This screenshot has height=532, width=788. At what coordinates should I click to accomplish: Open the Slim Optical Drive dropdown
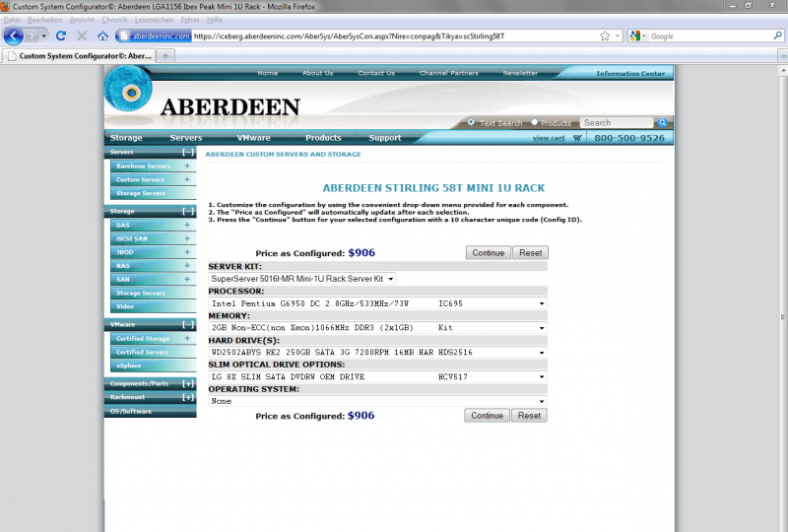click(x=377, y=376)
